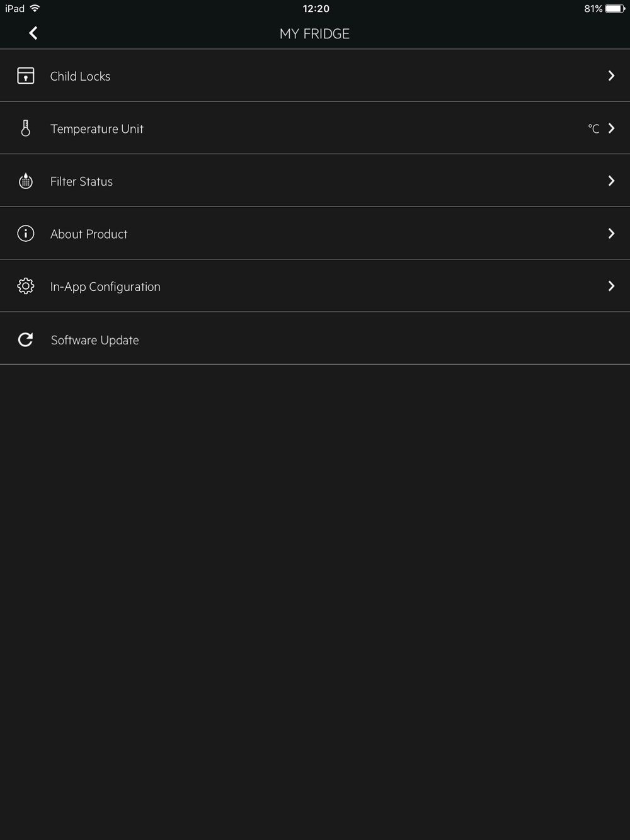The width and height of the screenshot is (630, 840).
Task: Tap the battery icon in status bar
Action: [615, 9]
